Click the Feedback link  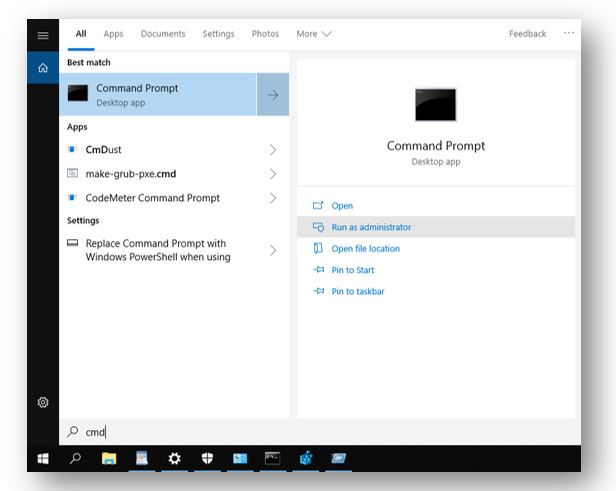tap(527, 34)
